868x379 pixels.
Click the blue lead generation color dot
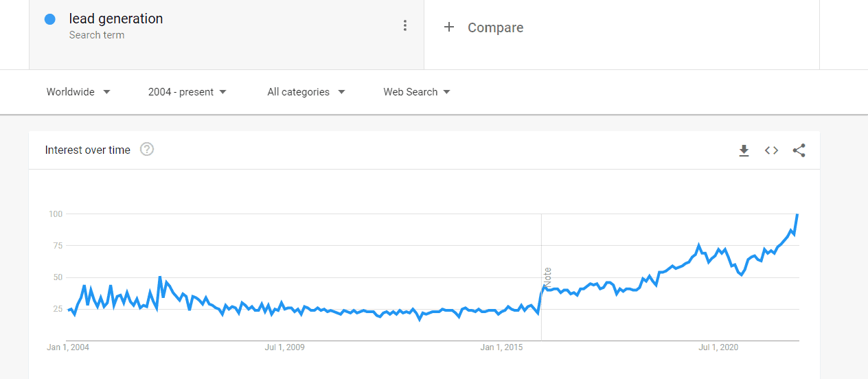coord(49,19)
